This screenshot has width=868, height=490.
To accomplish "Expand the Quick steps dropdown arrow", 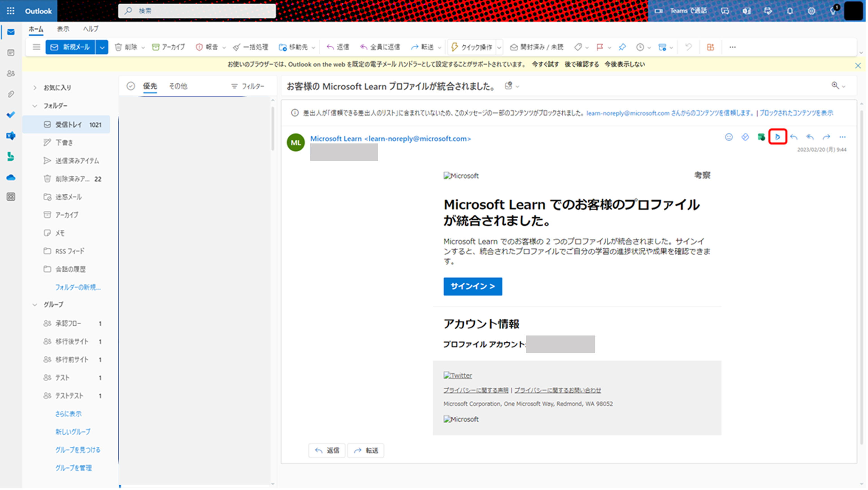I will pos(499,47).
